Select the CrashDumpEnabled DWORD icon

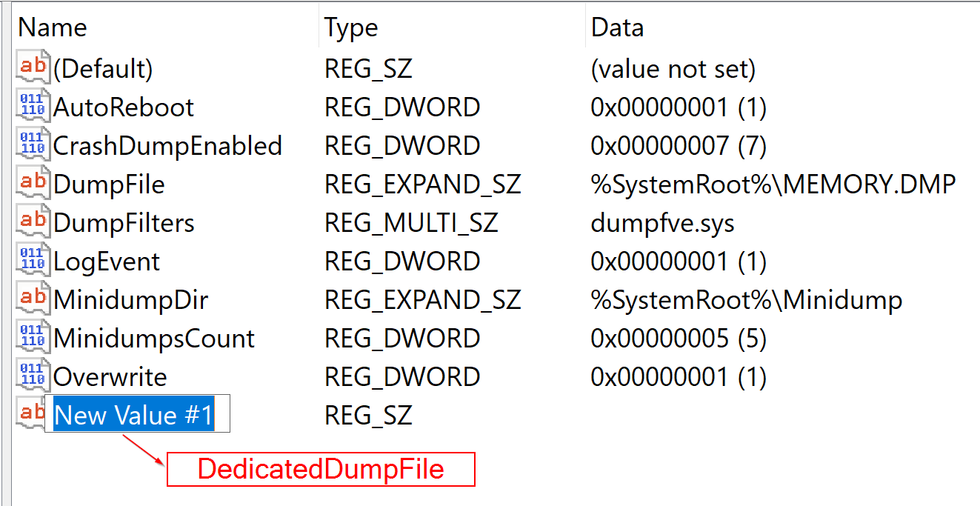point(33,145)
